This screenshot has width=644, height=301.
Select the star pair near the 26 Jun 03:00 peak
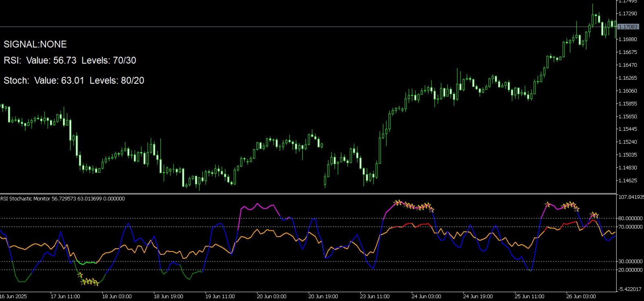pyautogui.click(x=594, y=215)
